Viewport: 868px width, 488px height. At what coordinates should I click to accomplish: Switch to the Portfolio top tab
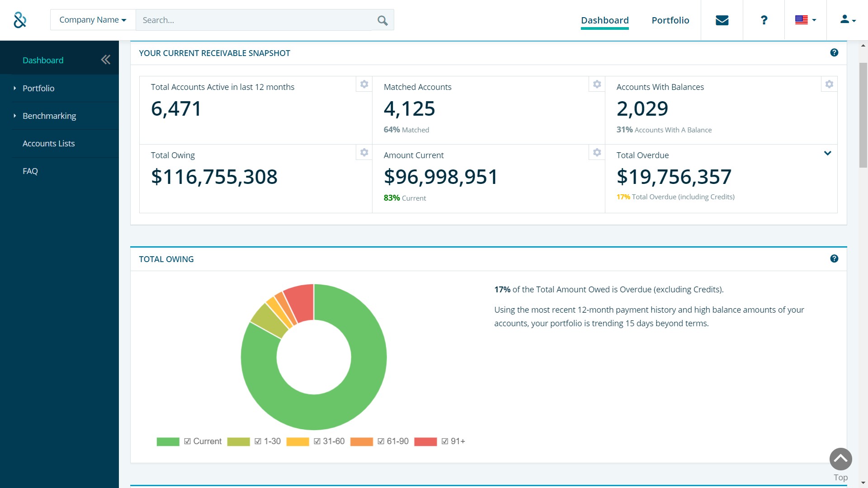point(670,20)
